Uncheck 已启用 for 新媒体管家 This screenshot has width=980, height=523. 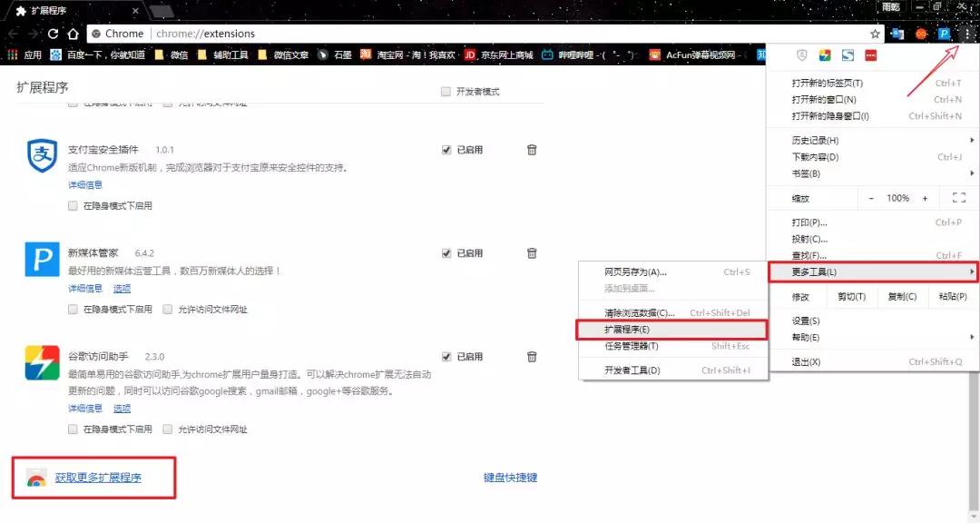point(446,252)
